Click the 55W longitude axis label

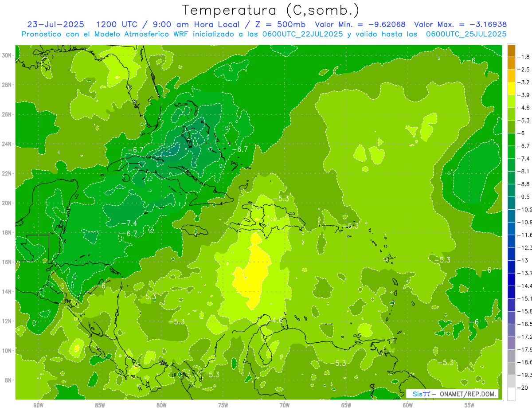point(469,405)
